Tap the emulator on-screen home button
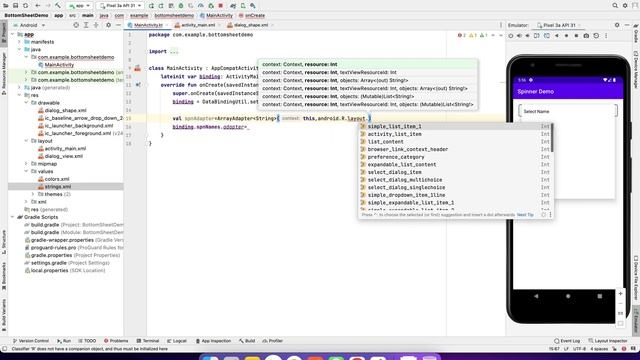This screenshot has height=360, width=640. [568, 296]
